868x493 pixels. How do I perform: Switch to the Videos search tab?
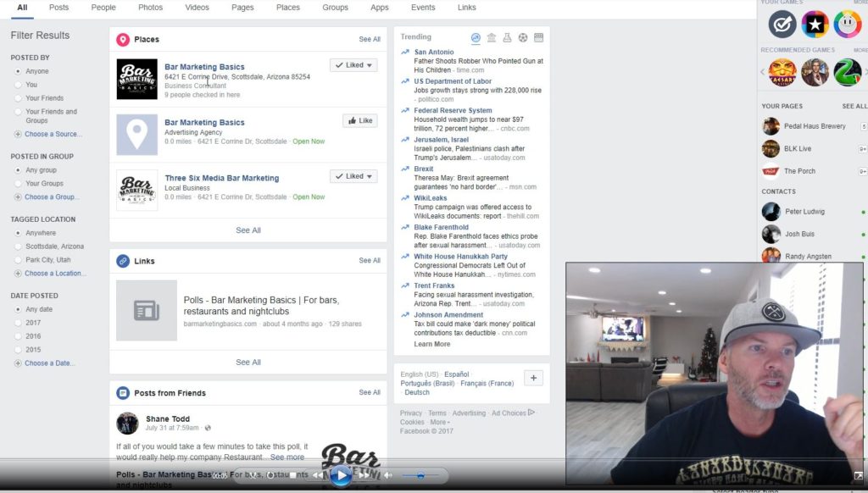(197, 8)
